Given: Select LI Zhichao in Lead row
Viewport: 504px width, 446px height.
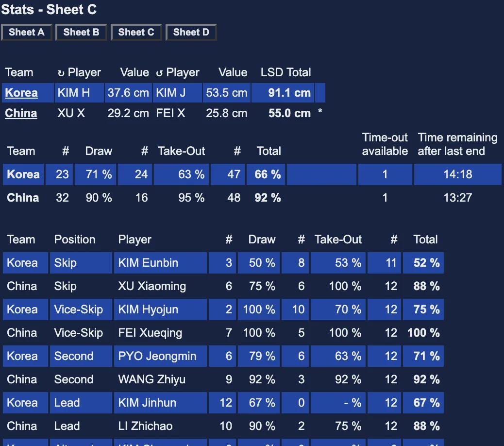Looking at the screenshot, I should tap(145, 426).
